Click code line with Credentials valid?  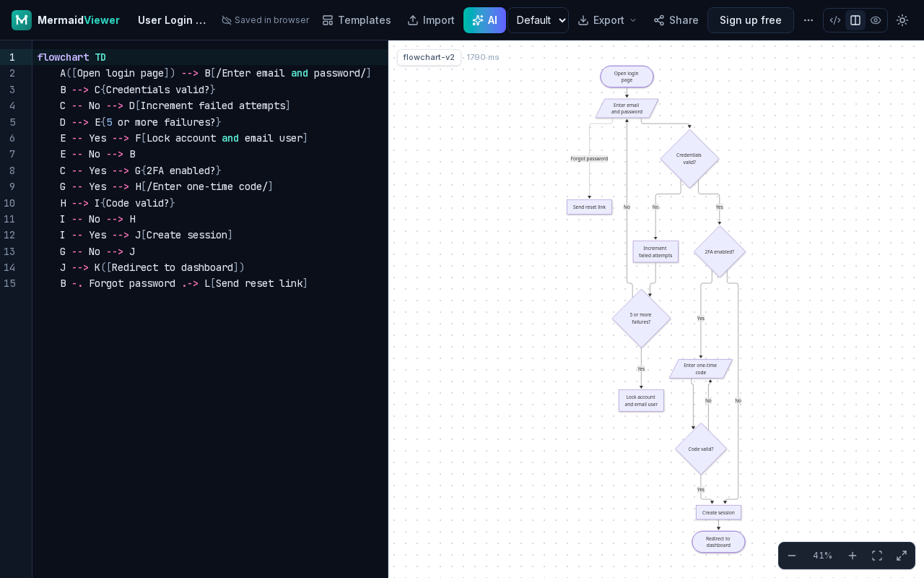tap(137, 90)
